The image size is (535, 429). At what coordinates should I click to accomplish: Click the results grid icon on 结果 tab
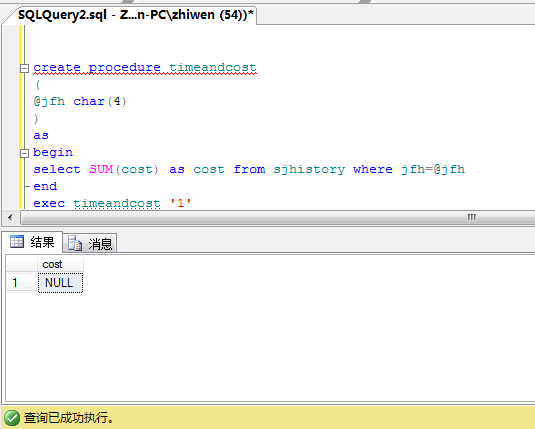[x=17, y=242]
